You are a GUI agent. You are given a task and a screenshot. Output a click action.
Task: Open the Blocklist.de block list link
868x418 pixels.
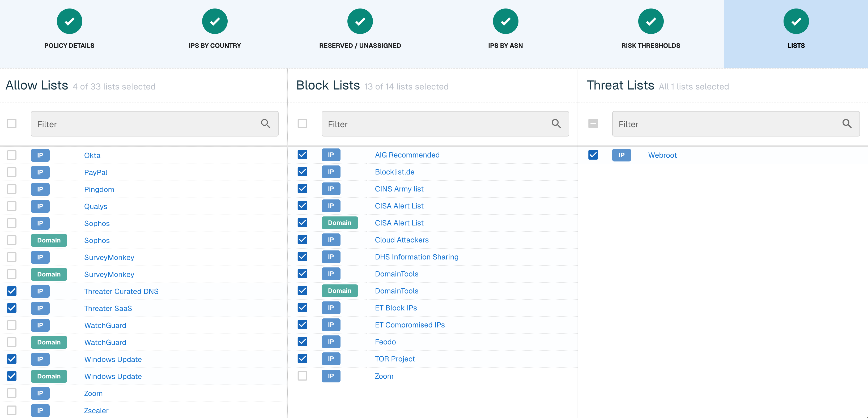(x=395, y=172)
